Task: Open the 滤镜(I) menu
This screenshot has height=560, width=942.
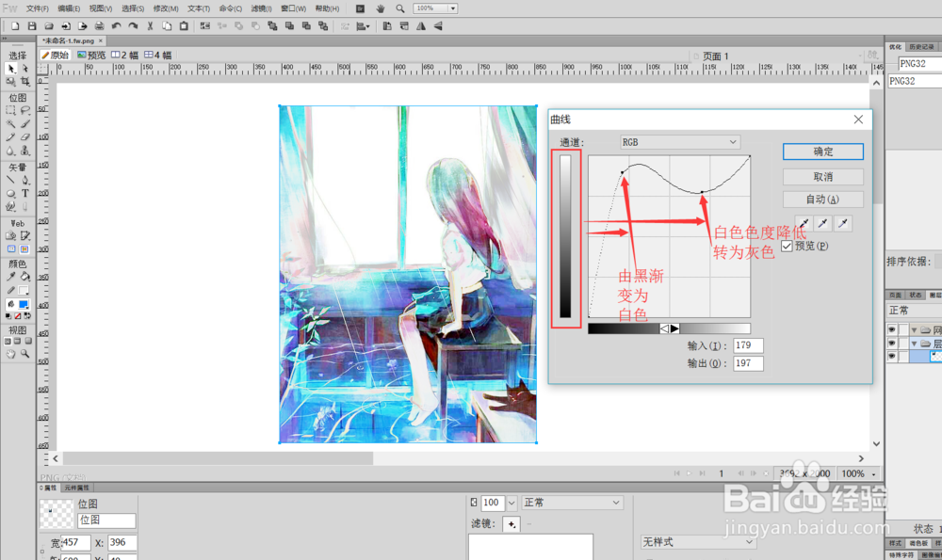Action: pos(261,8)
